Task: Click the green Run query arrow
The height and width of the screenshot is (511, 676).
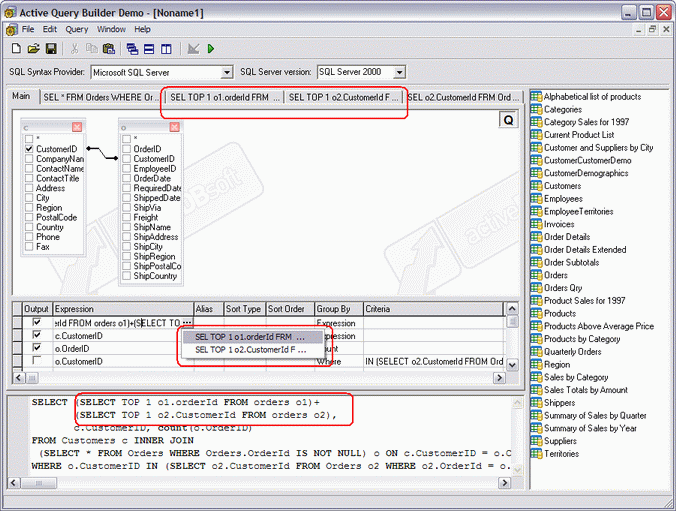Action: (211, 49)
